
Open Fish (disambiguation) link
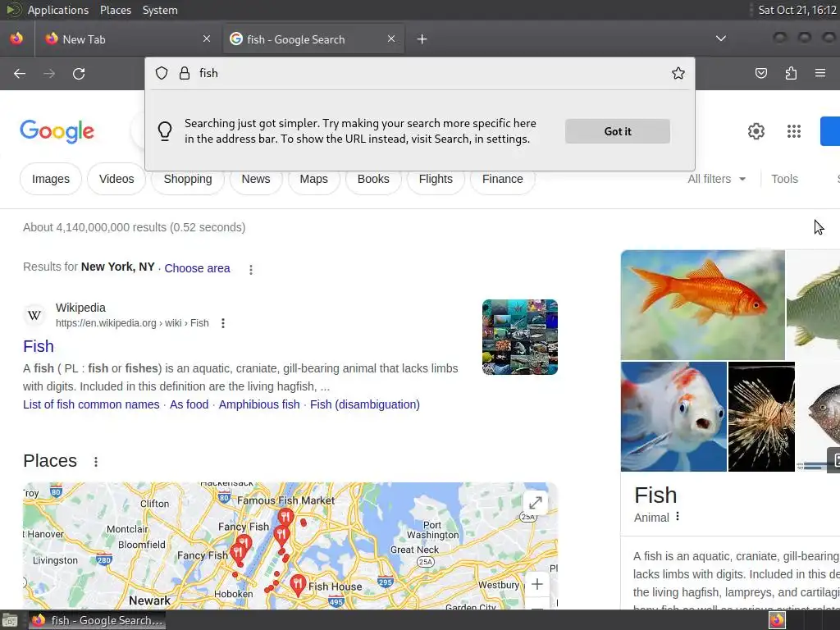coord(365,404)
